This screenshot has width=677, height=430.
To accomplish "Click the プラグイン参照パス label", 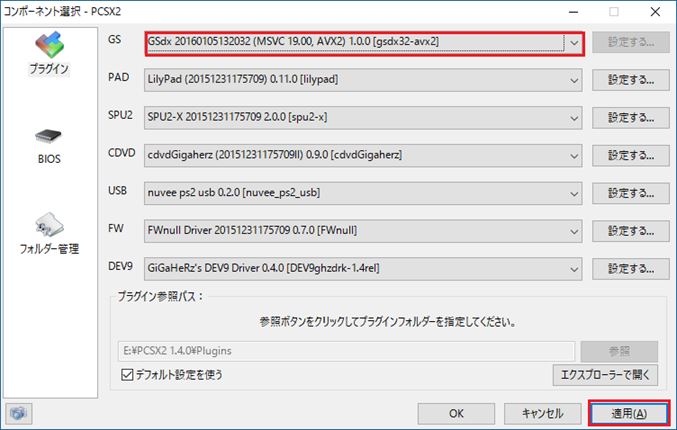I will click(x=160, y=297).
